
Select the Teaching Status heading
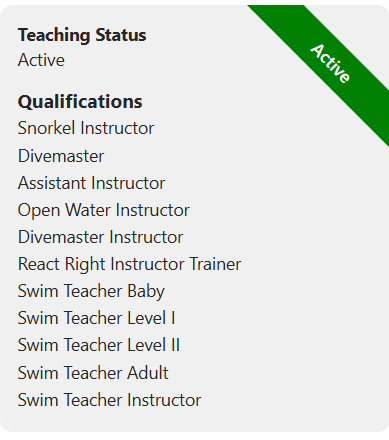[82, 35]
